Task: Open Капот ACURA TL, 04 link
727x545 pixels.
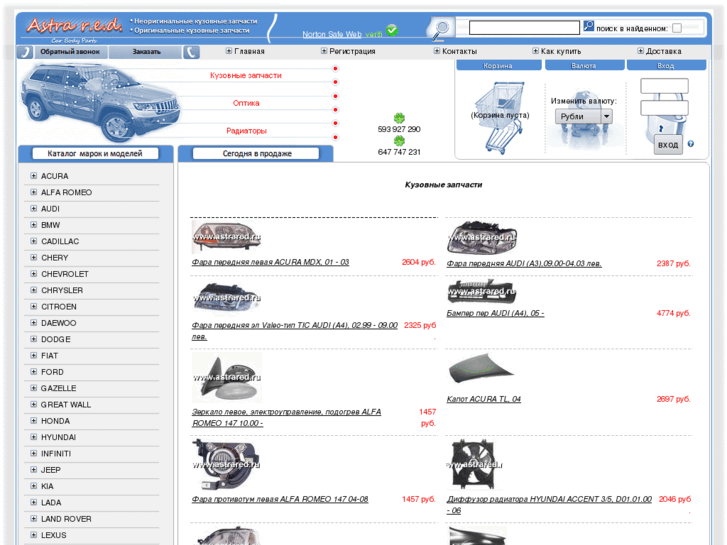Action: 484,399
